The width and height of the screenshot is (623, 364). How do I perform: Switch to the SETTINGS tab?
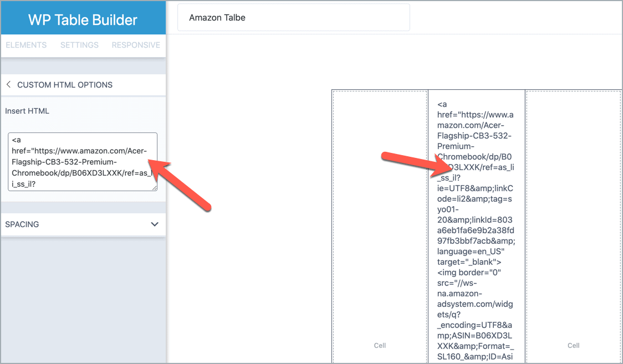tap(79, 45)
